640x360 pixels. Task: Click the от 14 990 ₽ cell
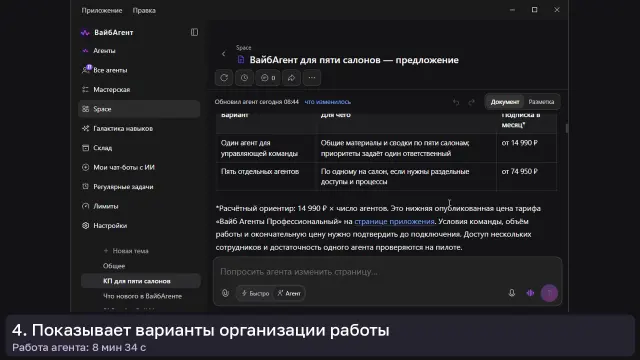tap(527, 148)
